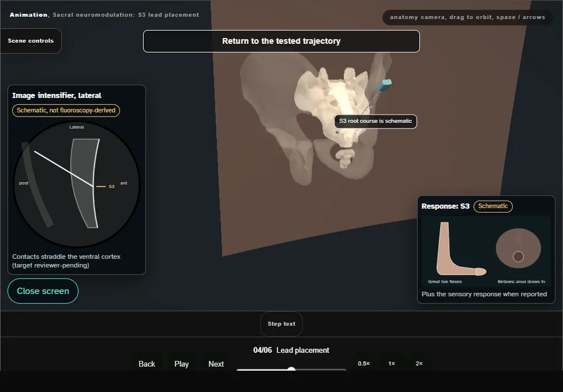Set playback speed to 1×
The width and height of the screenshot is (563, 392).
[x=391, y=364]
